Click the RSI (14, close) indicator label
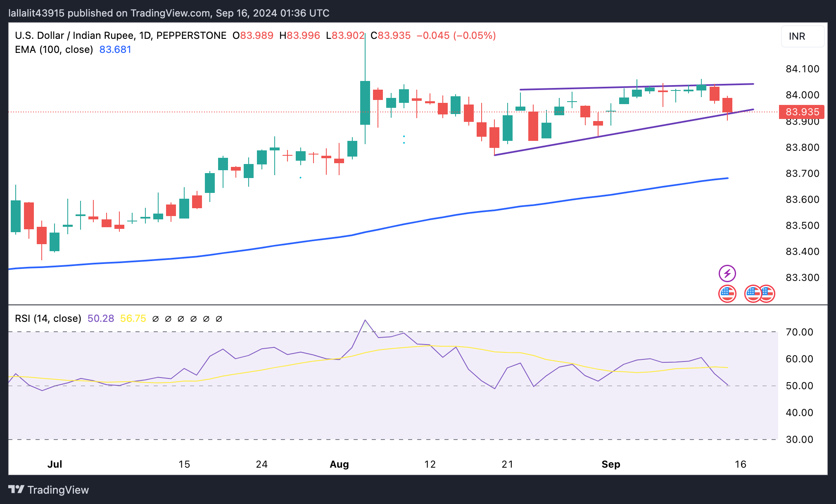 pos(48,319)
